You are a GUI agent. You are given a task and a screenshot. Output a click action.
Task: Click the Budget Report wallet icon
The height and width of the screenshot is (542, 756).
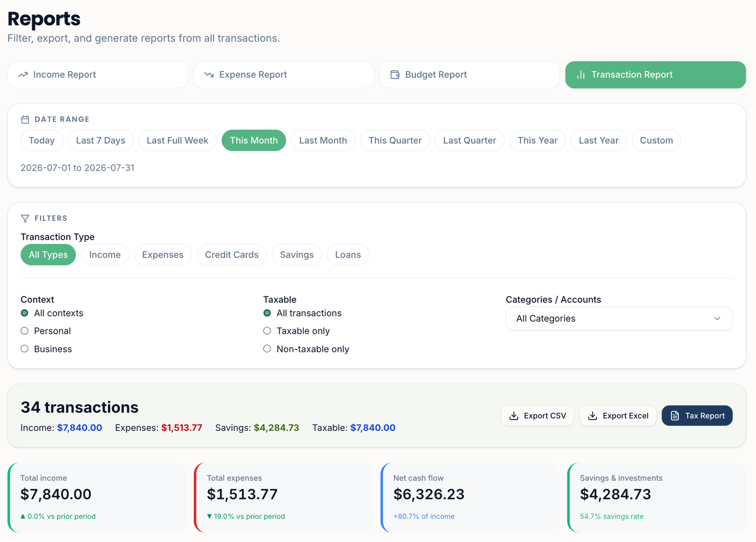(x=395, y=75)
